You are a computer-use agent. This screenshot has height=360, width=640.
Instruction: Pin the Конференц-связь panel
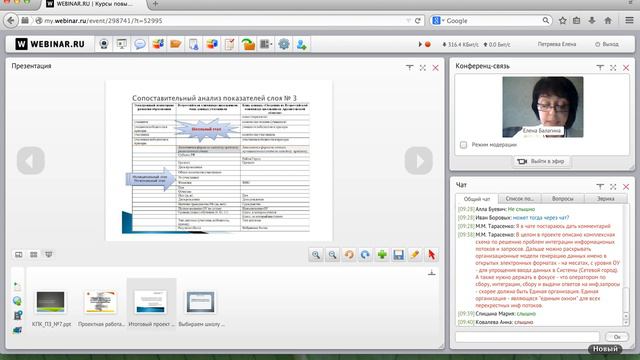coord(600,68)
